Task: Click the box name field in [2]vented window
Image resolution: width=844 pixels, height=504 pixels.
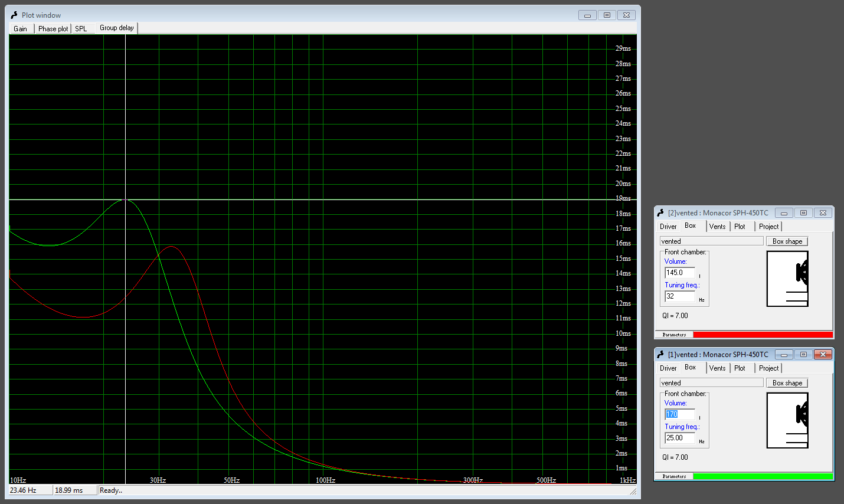Action: (712, 241)
